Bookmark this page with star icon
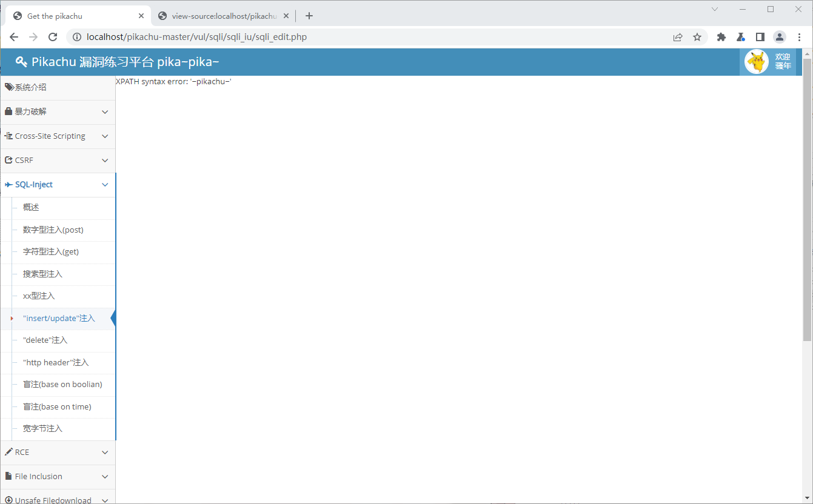The height and width of the screenshot is (504, 813). (697, 37)
